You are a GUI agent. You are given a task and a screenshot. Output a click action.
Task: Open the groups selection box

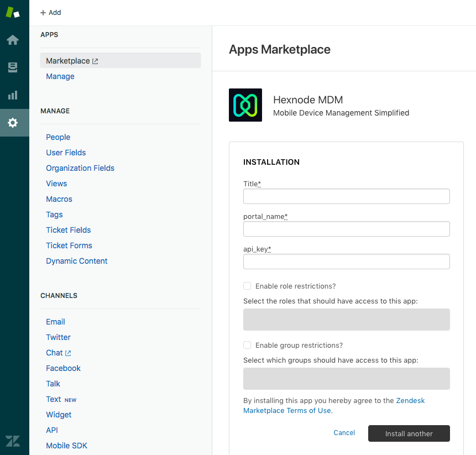(347, 379)
